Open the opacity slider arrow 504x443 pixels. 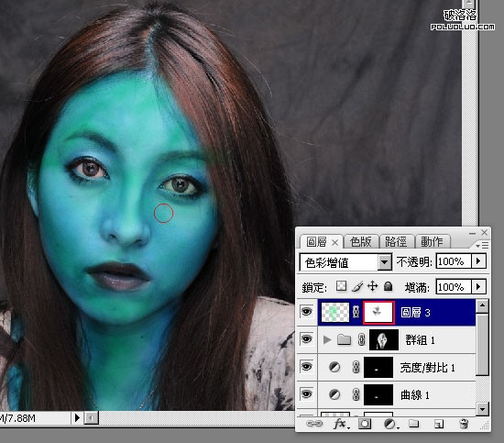[478, 261]
